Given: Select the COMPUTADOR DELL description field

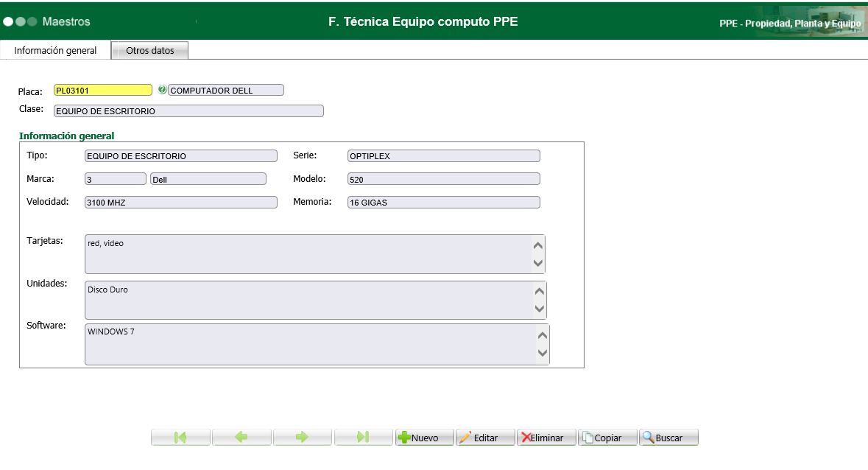Looking at the screenshot, I should (x=226, y=90).
